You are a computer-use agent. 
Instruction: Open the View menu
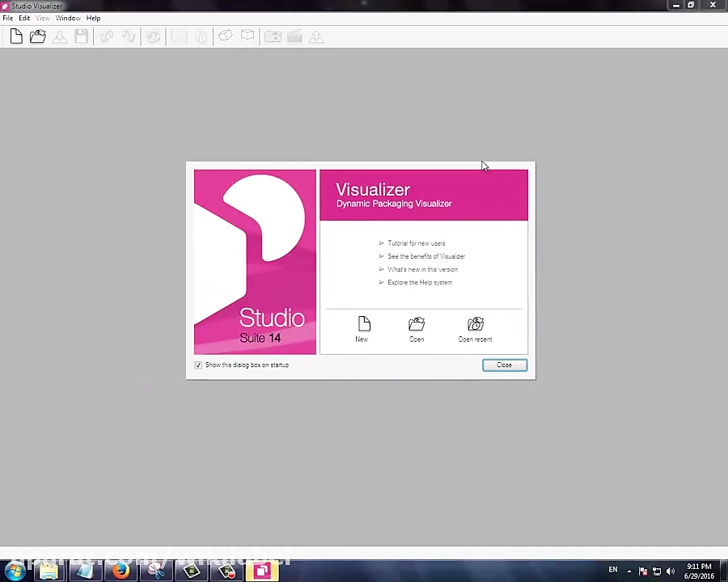point(43,18)
